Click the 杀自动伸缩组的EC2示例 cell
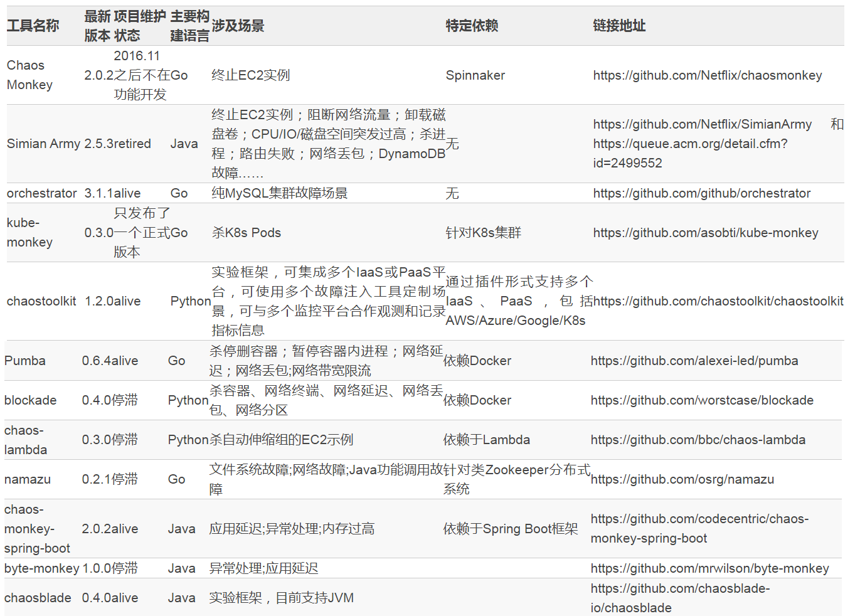This screenshot has height=616, width=860. pos(282,440)
